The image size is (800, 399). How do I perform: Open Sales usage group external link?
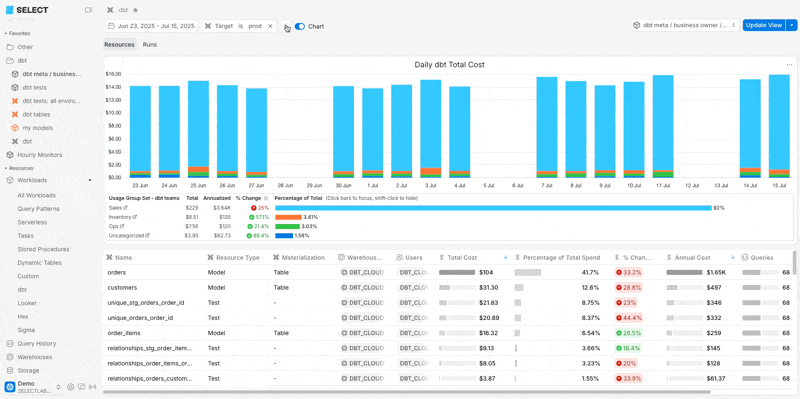[125, 208]
